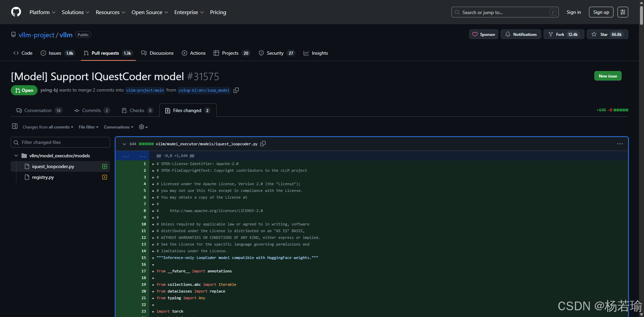Open the File filter dropdown

point(88,127)
